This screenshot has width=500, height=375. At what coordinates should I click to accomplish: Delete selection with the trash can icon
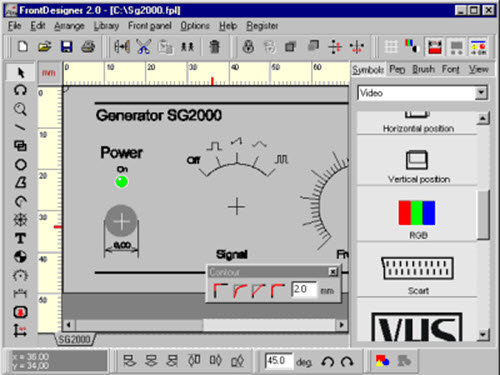(x=215, y=47)
